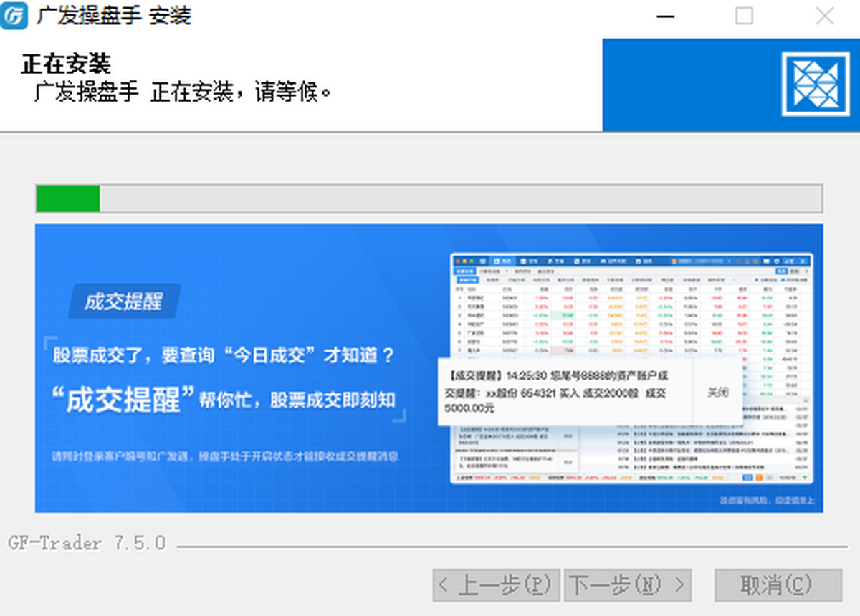This screenshot has width=860, height=616.
Task: Click the 取消(C) cancel button
Action: coord(778,586)
